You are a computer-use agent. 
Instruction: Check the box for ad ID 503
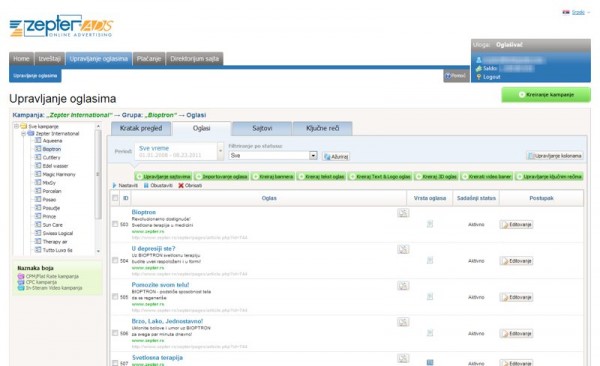coord(115,224)
